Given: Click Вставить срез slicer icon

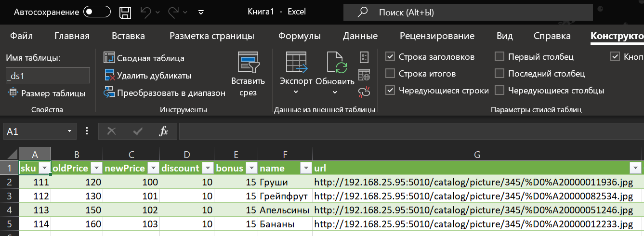Looking at the screenshot, I should (x=249, y=74).
